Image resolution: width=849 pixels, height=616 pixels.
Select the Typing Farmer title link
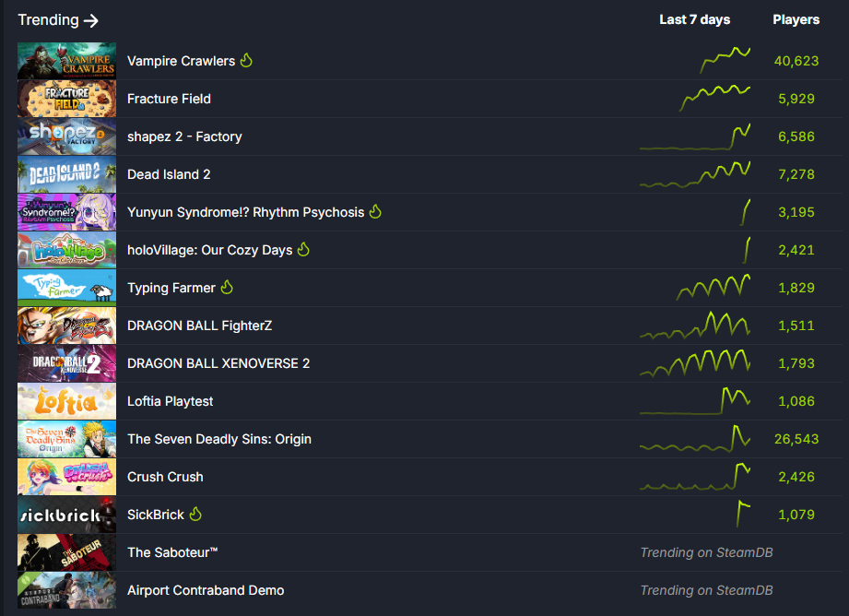171,289
